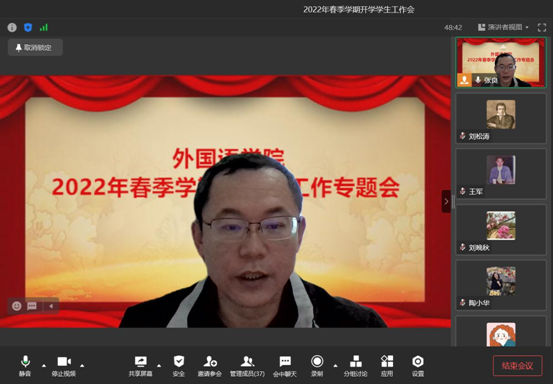The width and height of the screenshot is (553, 384).
Task: Mute the microphone with 静音 icon
Action: click(25, 366)
